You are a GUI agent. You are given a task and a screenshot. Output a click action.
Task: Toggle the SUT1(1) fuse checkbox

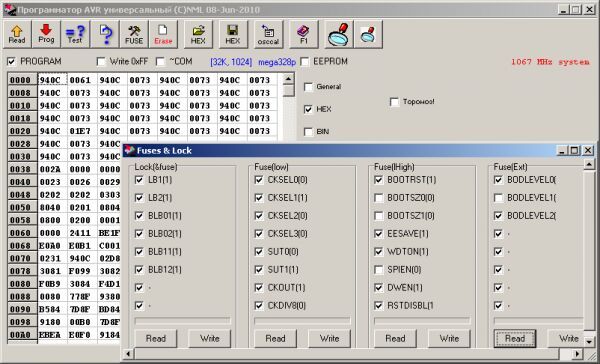(x=259, y=269)
